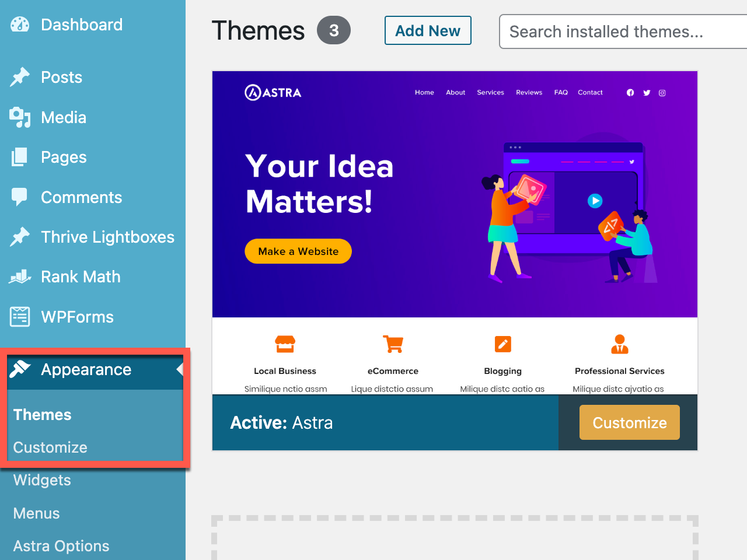
Task: Click the Blogging label
Action: pyautogui.click(x=503, y=371)
